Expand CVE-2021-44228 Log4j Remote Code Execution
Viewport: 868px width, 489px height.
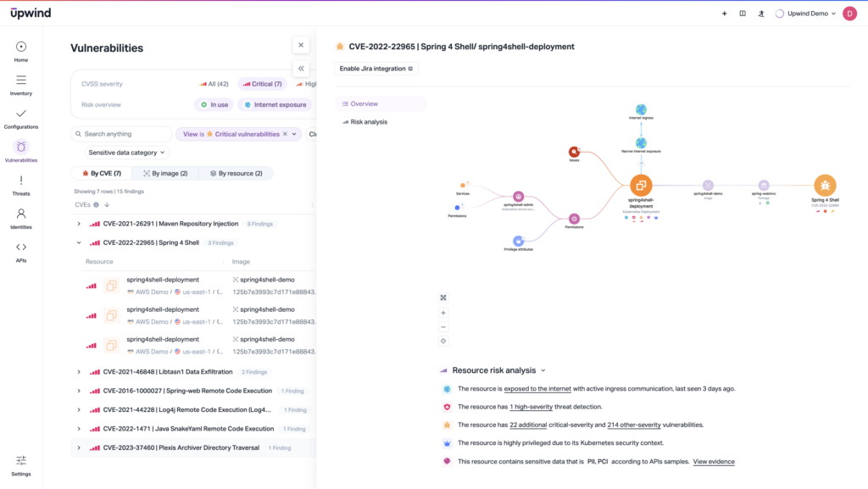79,410
